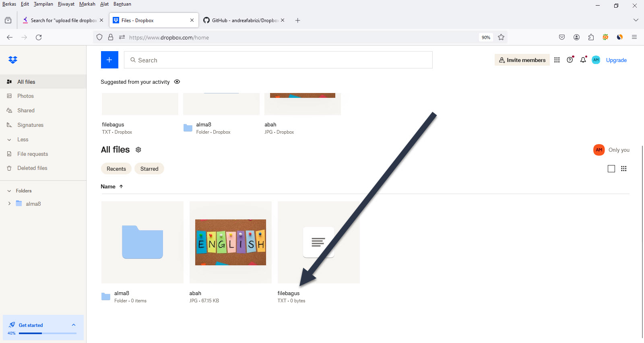
Task: Toggle the Starred filter chip
Action: click(x=149, y=169)
